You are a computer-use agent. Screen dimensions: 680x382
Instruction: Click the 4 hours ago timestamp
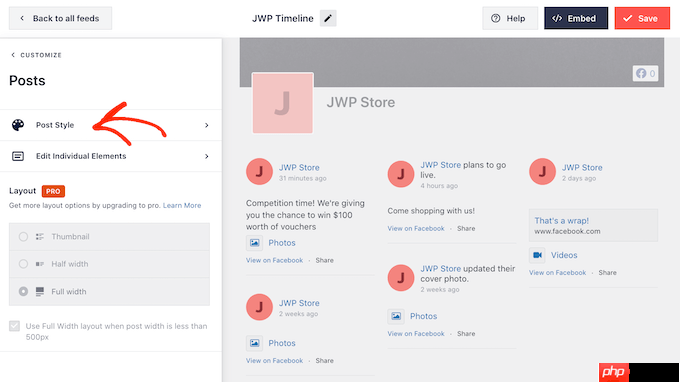[439, 186]
